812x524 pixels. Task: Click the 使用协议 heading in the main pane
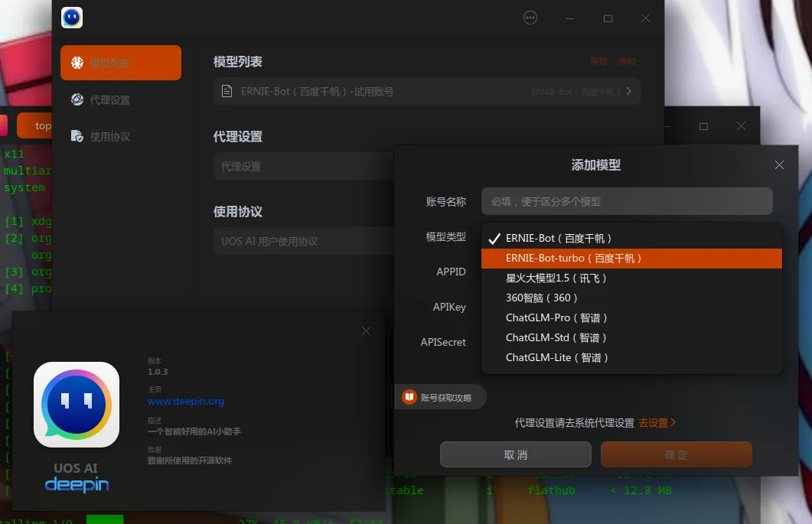click(x=238, y=212)
